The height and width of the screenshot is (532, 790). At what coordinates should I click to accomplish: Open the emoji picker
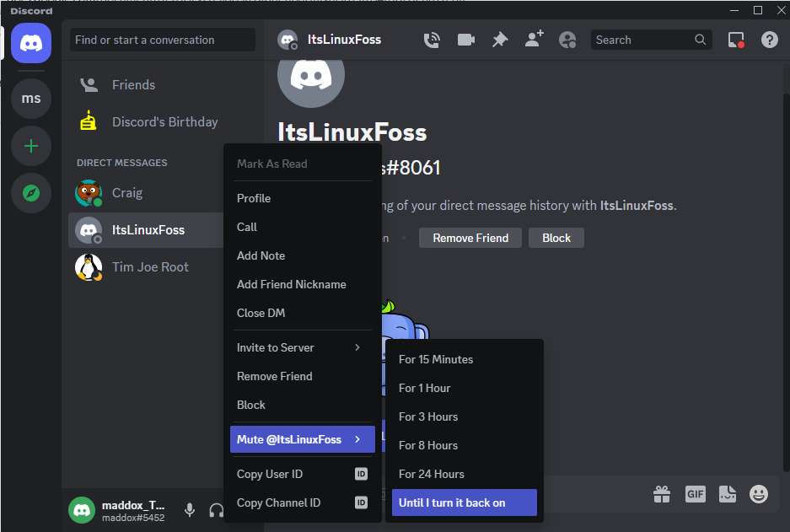coord(758,494)
